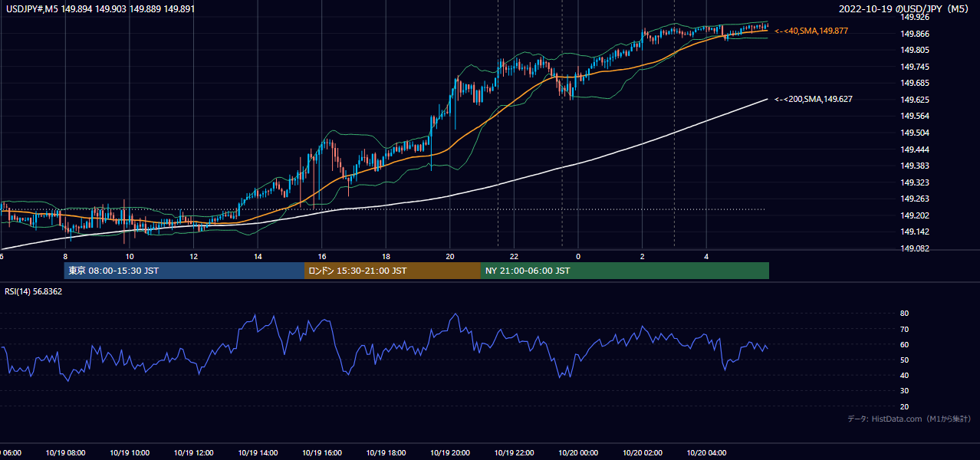Click the 10/19 22:00 date label

514,453
